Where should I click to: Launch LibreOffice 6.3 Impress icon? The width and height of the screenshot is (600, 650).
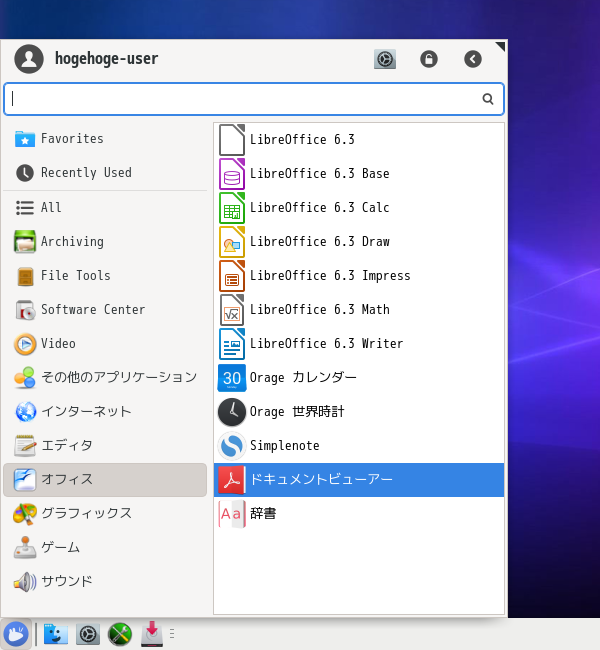coord(232,276)
